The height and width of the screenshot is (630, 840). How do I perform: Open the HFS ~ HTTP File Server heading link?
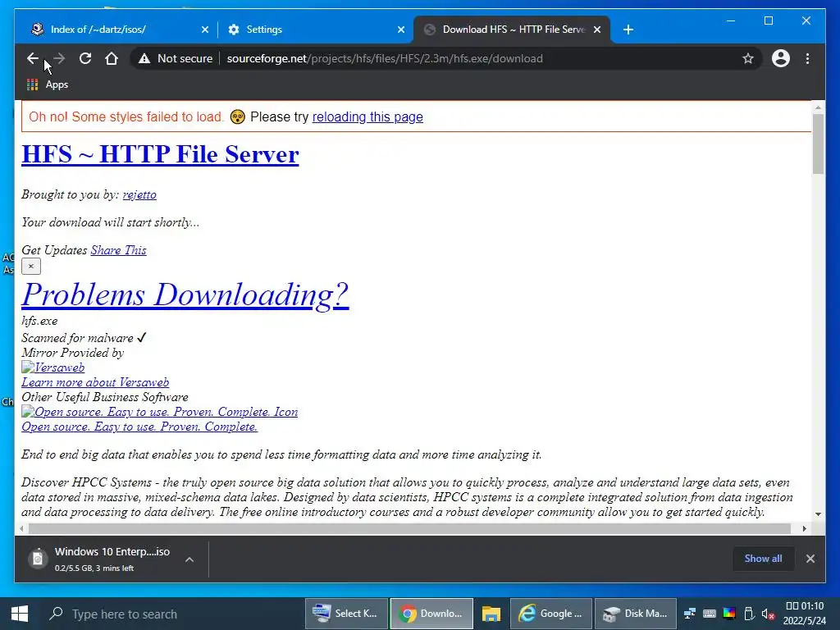click(x=160, y=154)
